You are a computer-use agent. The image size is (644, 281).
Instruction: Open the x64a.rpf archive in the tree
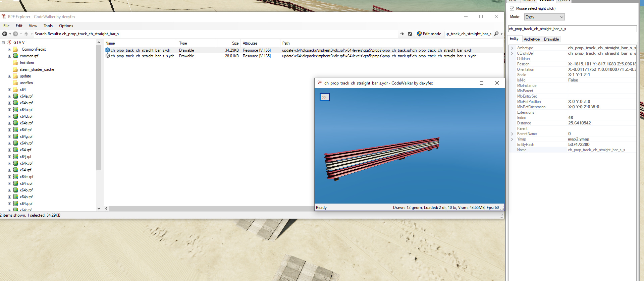tap(26, 96)
